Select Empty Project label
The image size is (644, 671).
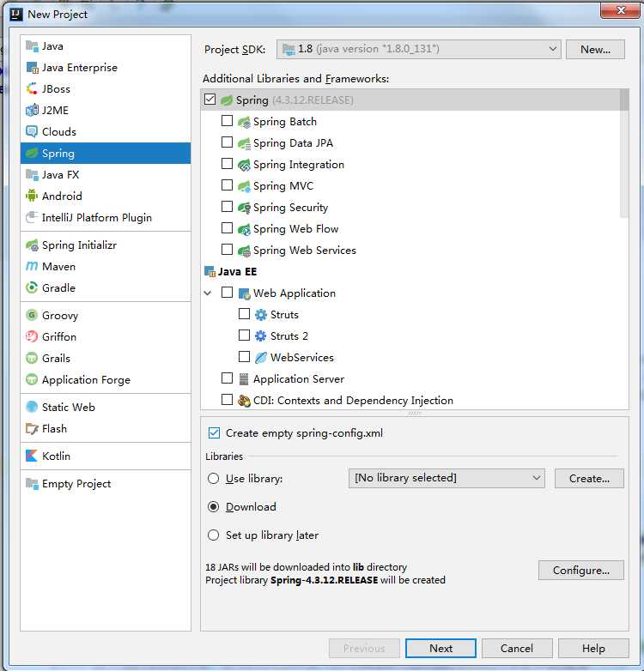pos(76,484)
